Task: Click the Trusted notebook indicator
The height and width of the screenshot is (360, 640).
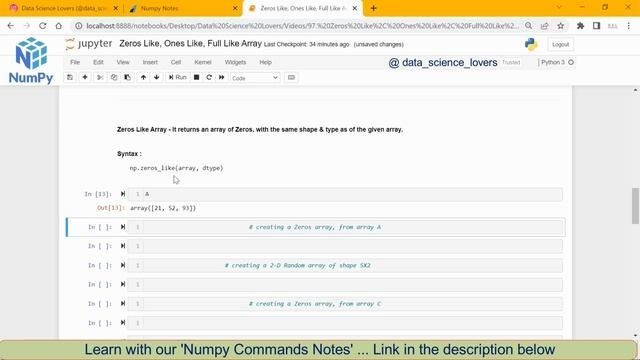Action: (x=511, y=62)
